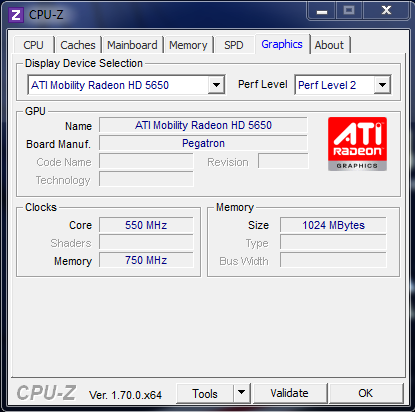Open the Tools dropdown arrow
This screenshot has height=412, width=415.
241,393
